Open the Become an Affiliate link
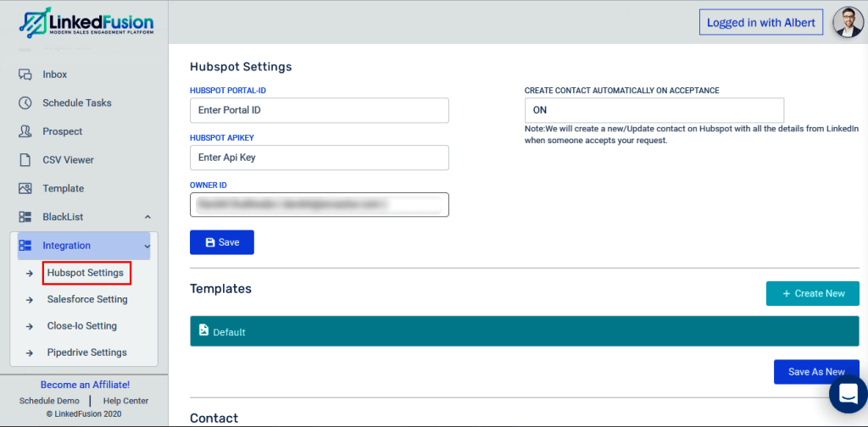This screenshot has height=427, width=868. point(86,385)
